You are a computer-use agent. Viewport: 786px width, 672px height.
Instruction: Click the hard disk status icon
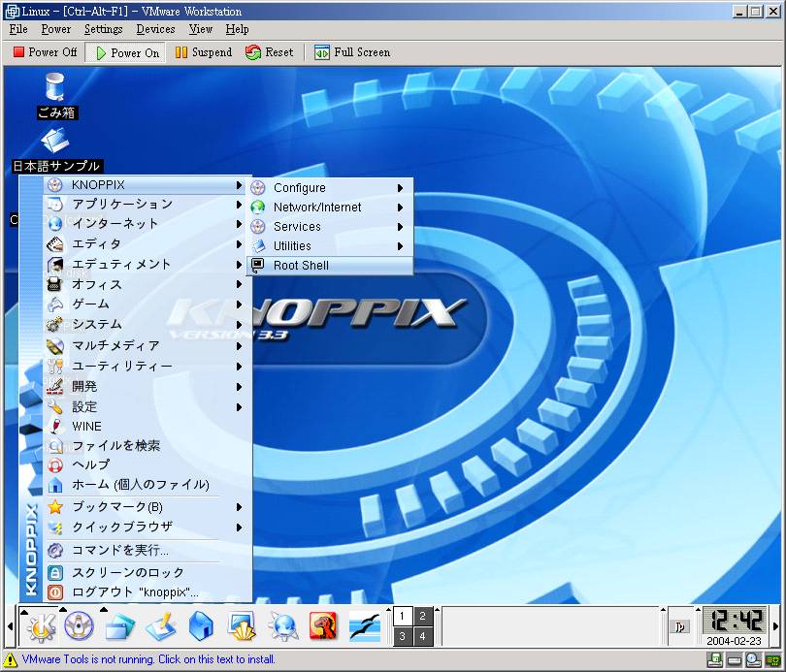[735, 660]
